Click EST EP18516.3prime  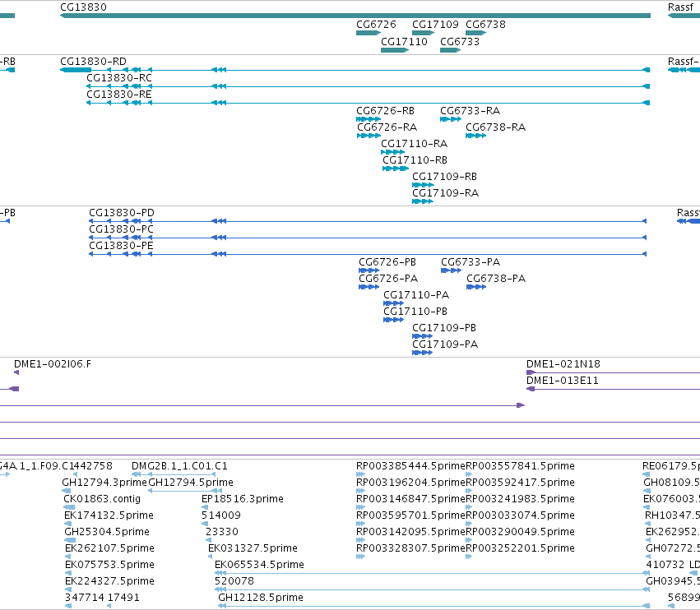[x=205, y=507]
